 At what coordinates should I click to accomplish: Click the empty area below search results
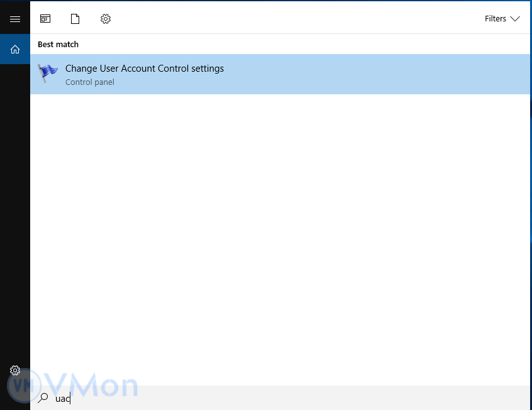point(280,239)
